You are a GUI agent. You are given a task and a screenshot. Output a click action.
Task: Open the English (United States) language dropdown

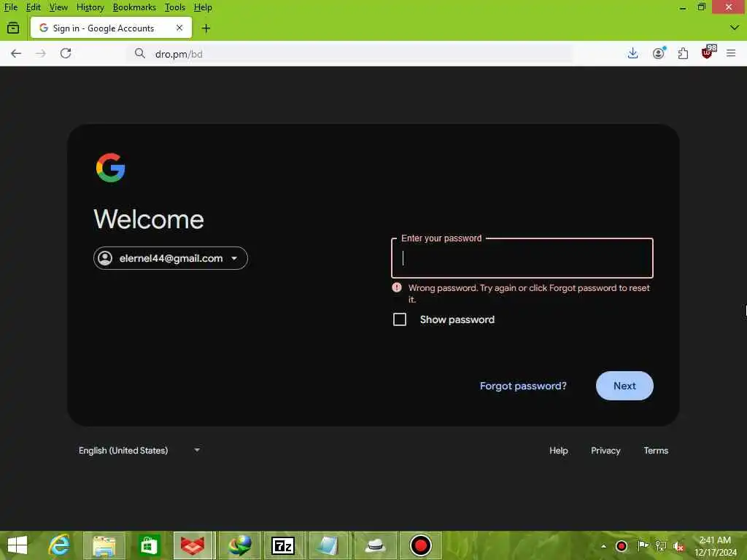[139, 451]
